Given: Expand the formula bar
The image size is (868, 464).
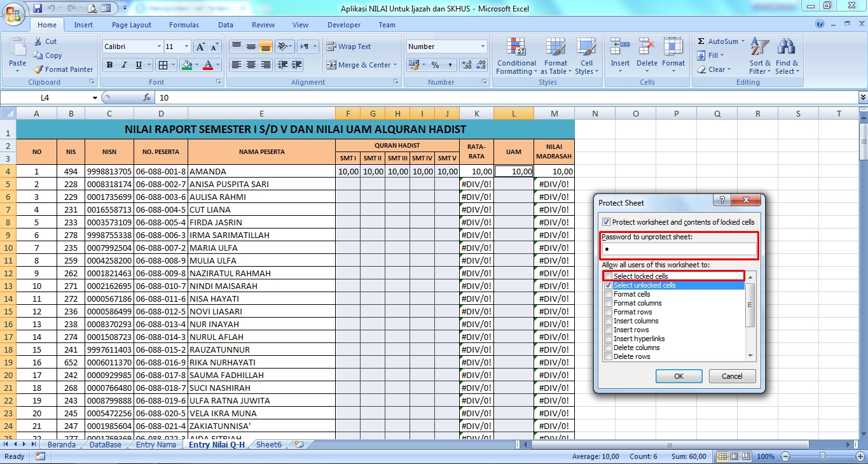Looking at the screenshot, I should [863, 97].
